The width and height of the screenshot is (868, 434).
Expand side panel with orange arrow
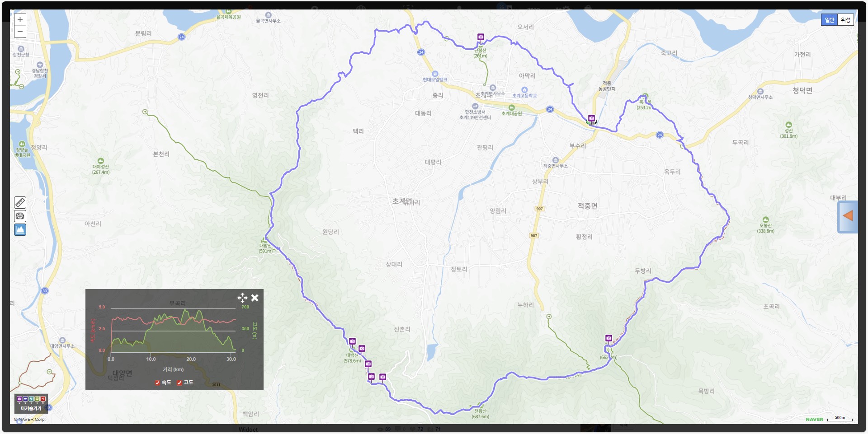(x=848, y=216)
